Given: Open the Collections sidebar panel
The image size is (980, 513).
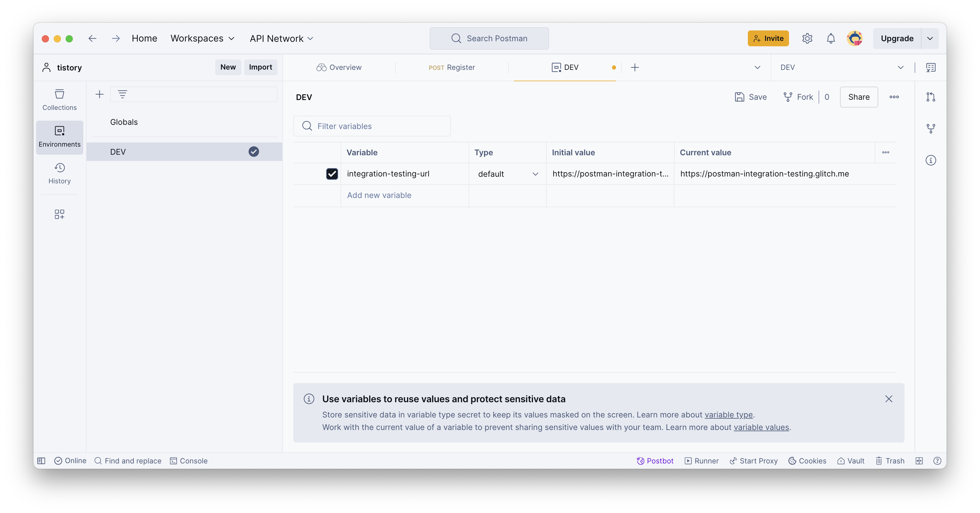Looking at the screenshot, I should pyautogui.click(x=59, y=100).
